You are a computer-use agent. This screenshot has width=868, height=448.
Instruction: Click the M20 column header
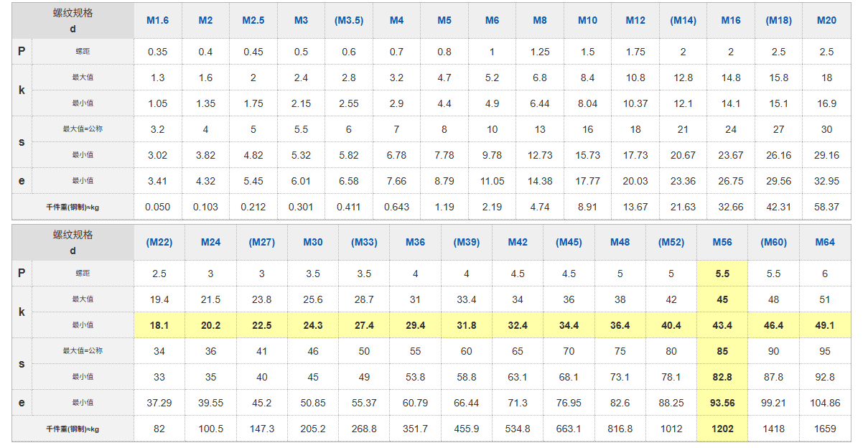pos(826,20)
